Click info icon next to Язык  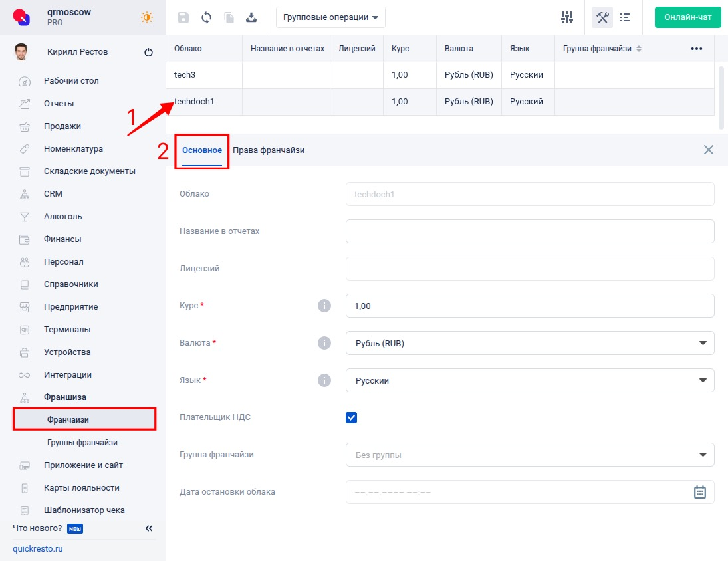(x=324, y=380)
